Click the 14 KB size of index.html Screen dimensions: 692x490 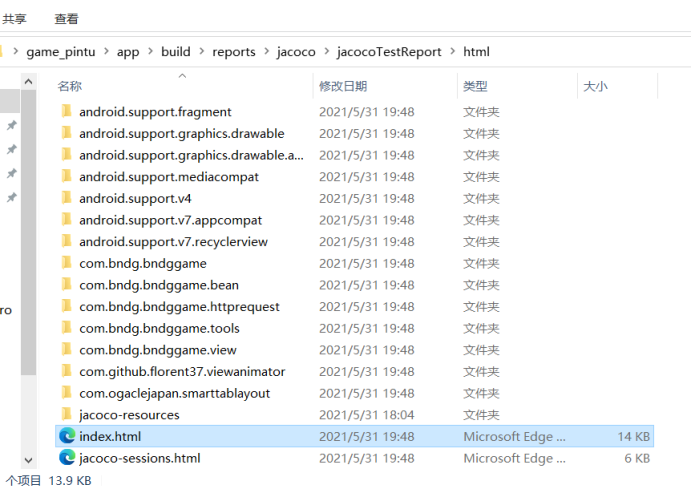coord(634,437)
